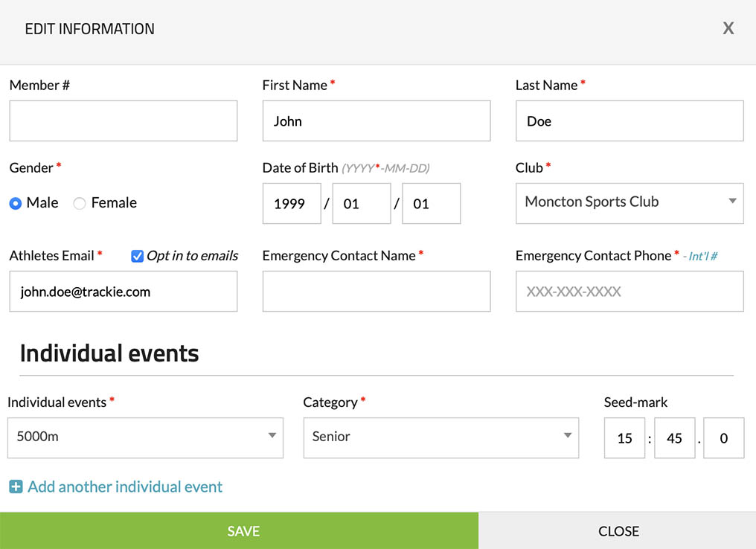Focus the Member # input field
756x549 pixels.
click(124, 121)
